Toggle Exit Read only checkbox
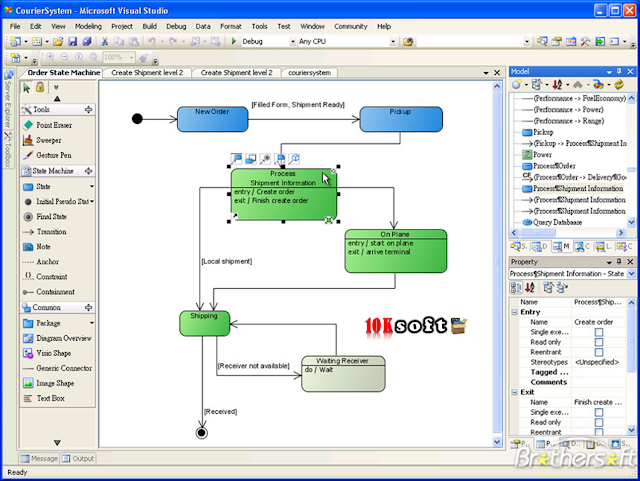Image resolution: width=640 pixels, height=481 pixels. (599, 422)
